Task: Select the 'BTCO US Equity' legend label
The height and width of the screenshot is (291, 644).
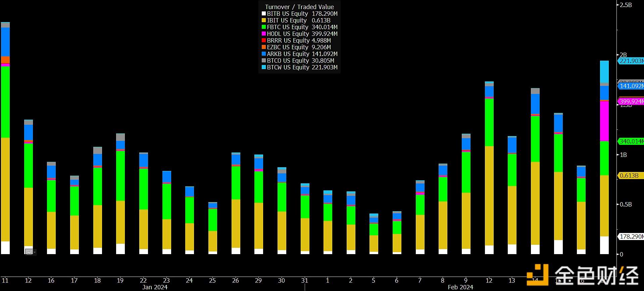Action: click(288, 61)
